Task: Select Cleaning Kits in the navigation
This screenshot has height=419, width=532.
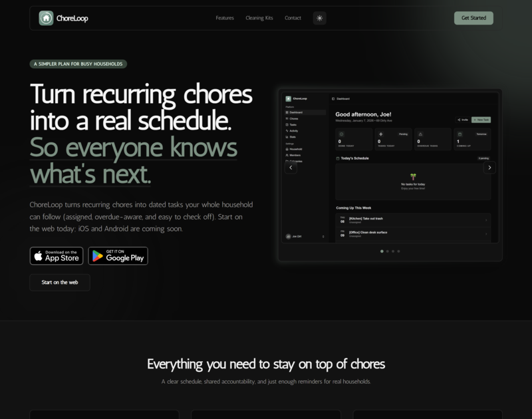Action: pyautogui.click(x=259, y=18)
